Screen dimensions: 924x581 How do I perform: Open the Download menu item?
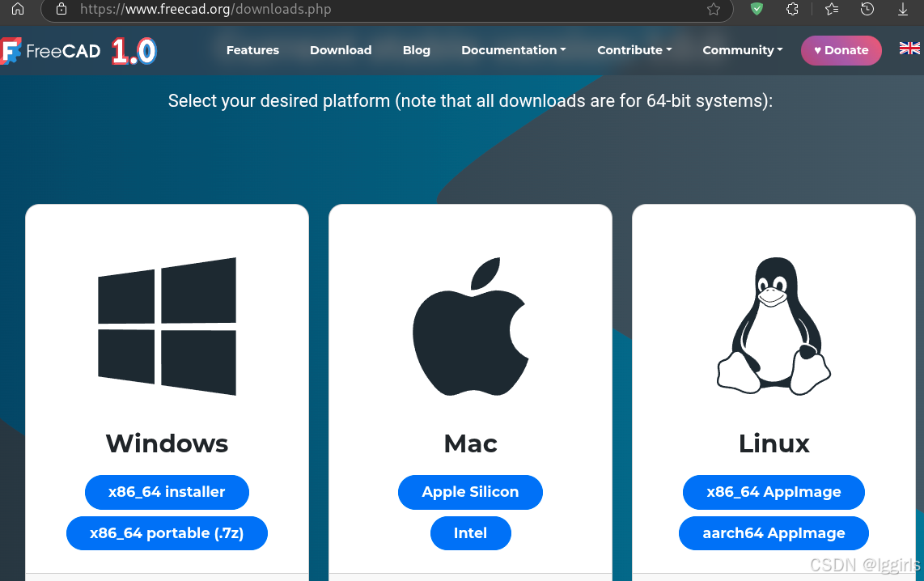click(x=341, y=50)
